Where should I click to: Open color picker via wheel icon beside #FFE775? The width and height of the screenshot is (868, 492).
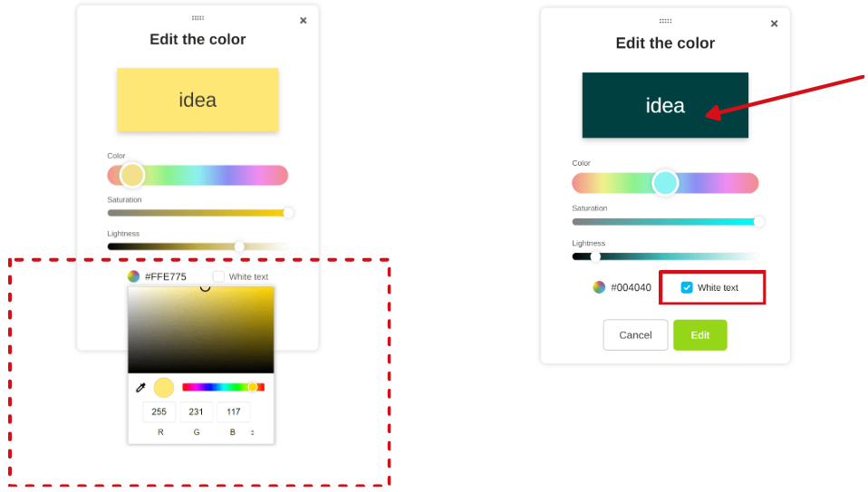click(x=133, y=276)
